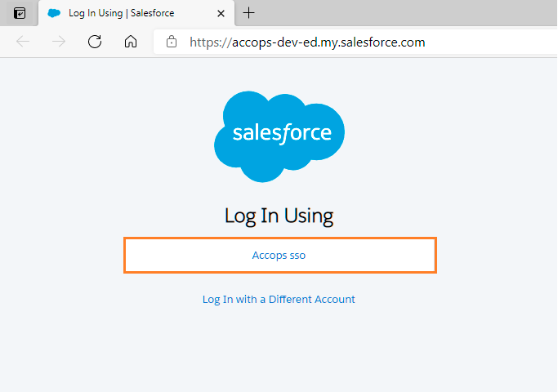
Task: Refresh the Salesforce login page
Action: pyautogui.click(x=95, y=42)
